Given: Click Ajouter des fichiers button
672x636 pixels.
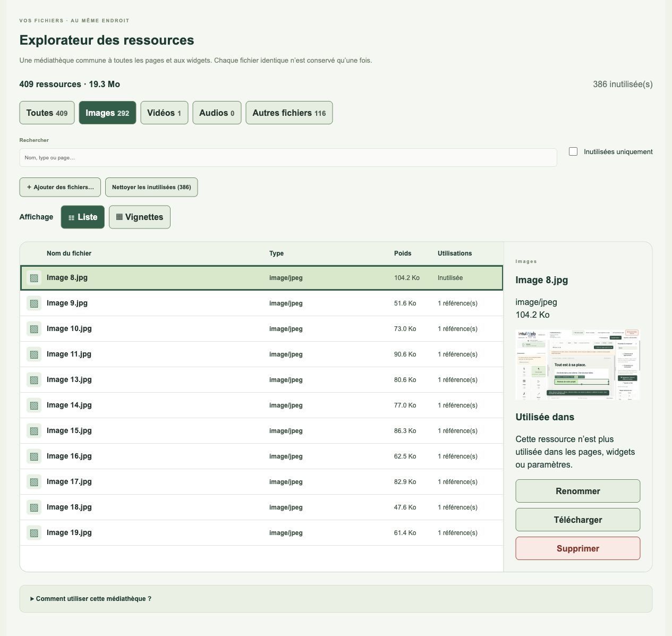Looking at the screenshot, I should tap(60, 187).
